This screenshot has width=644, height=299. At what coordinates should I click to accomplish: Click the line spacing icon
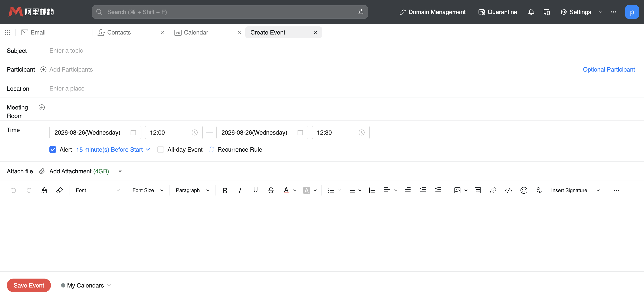[372, 191]
